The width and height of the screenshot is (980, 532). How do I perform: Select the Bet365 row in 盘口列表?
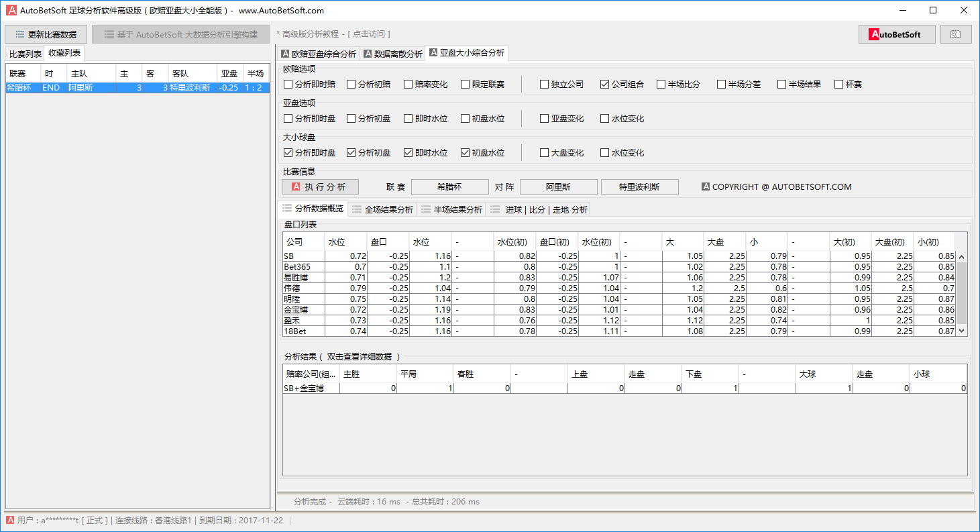pyautogui.click(x=620, y=267)
